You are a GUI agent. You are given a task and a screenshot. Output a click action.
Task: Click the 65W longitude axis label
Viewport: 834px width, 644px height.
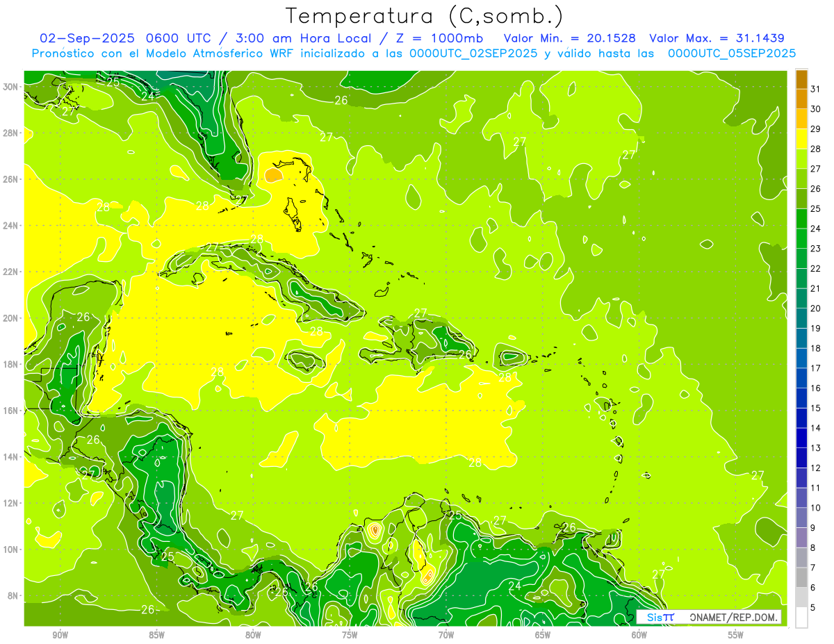click(x=543, y=635)
